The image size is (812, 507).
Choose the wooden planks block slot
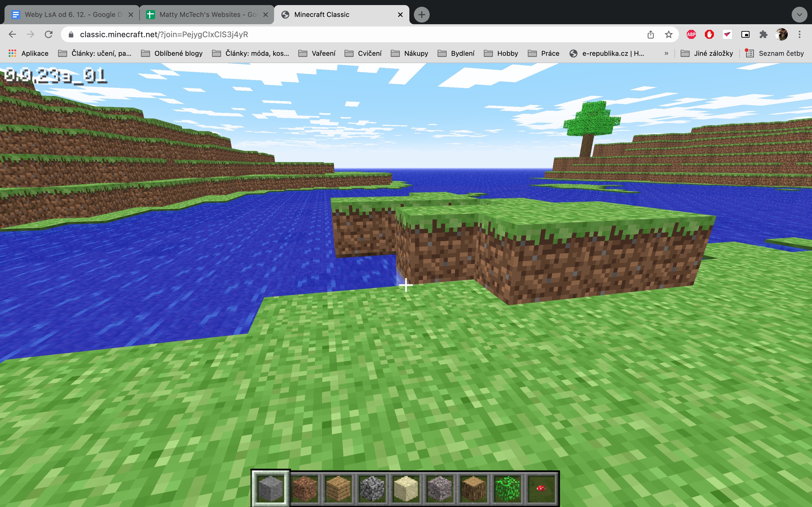point(338,488)
